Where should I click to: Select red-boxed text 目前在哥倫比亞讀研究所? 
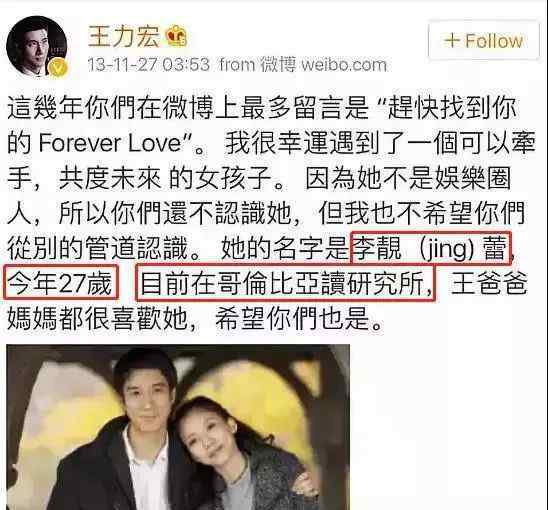coord(286,283)
